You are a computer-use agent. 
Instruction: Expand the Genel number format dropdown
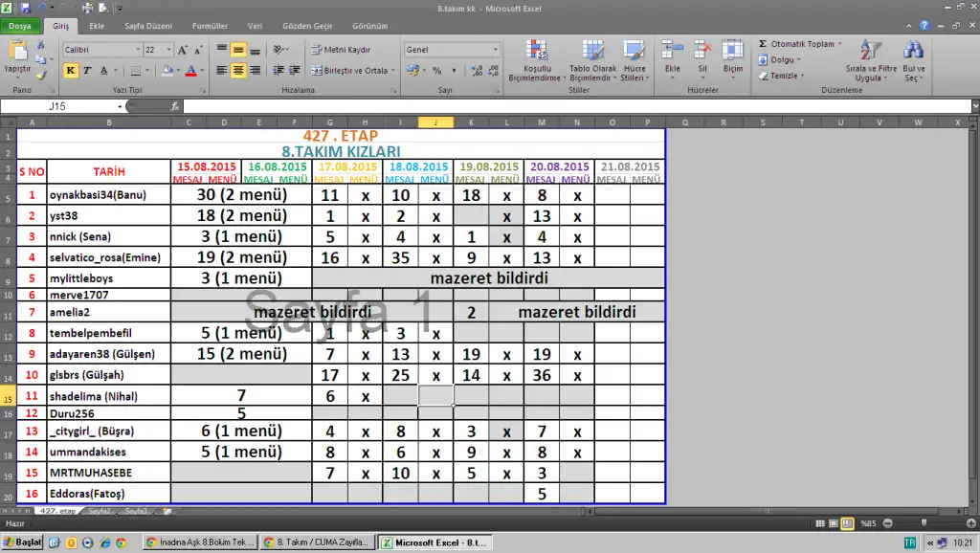495,50
